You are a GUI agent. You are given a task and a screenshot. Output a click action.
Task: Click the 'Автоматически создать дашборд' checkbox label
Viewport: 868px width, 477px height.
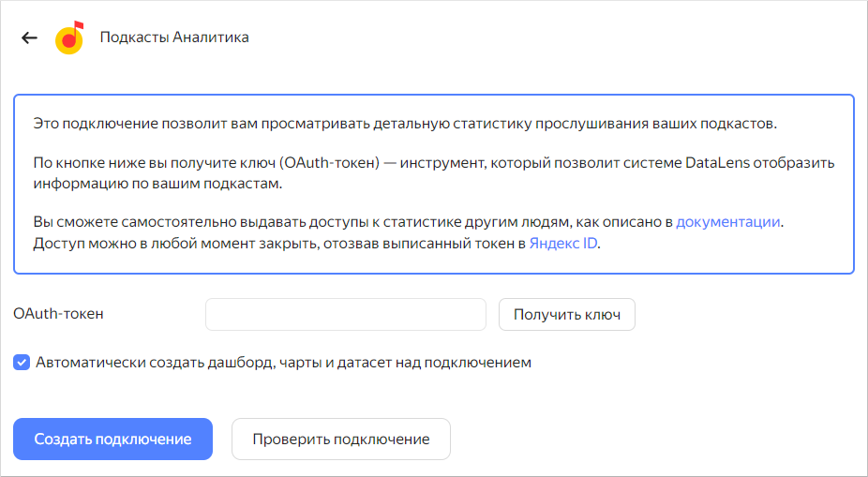tap(283, 362)
